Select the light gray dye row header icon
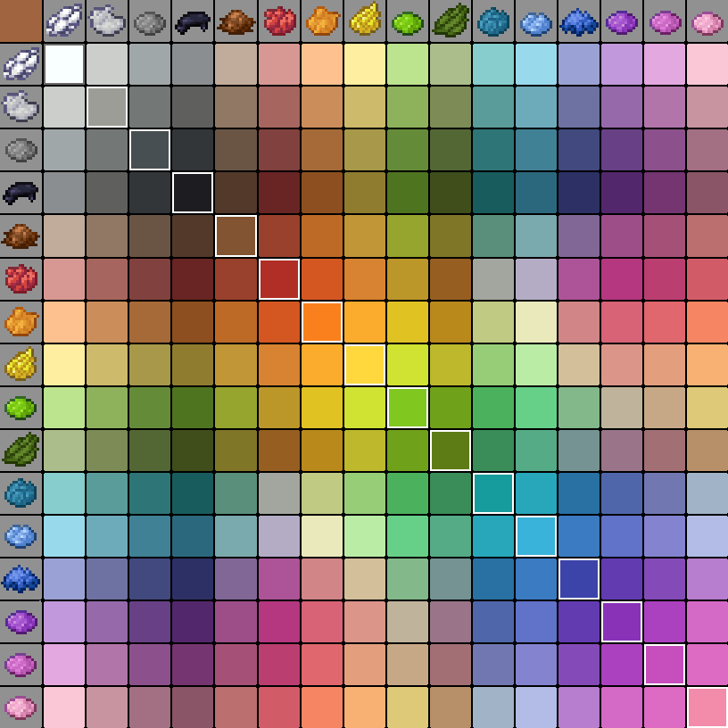The image size is (728, 728). (21, 107)
